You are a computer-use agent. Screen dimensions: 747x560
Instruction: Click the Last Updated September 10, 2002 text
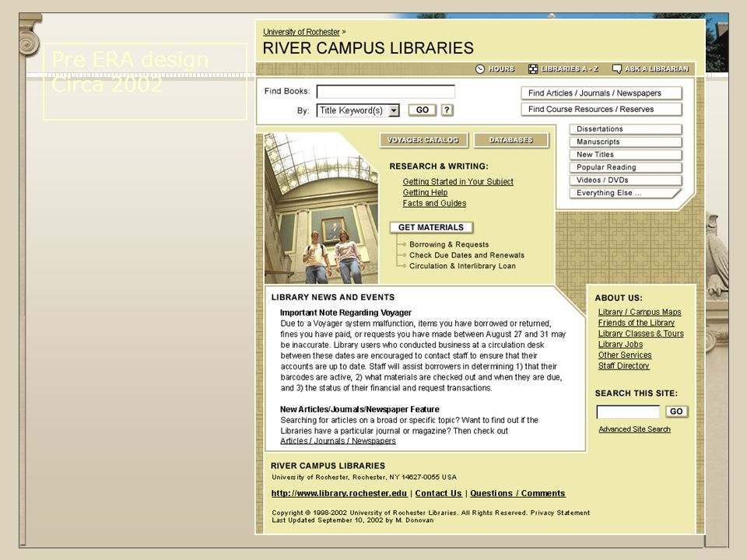[352, 520]
